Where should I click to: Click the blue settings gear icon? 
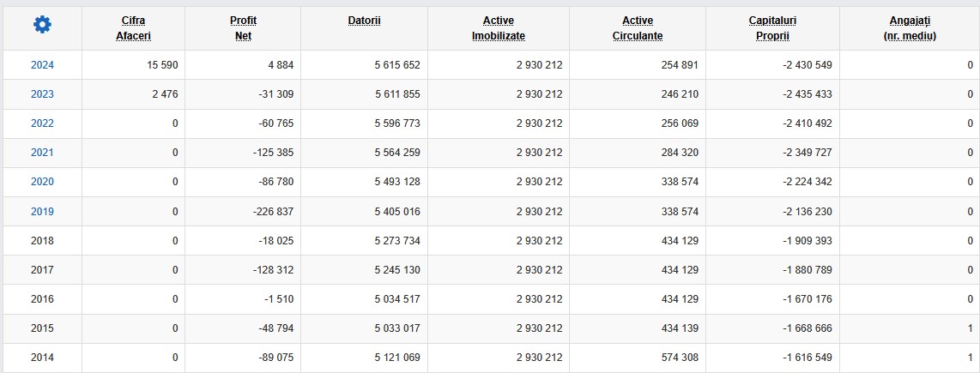coord(43,25)
